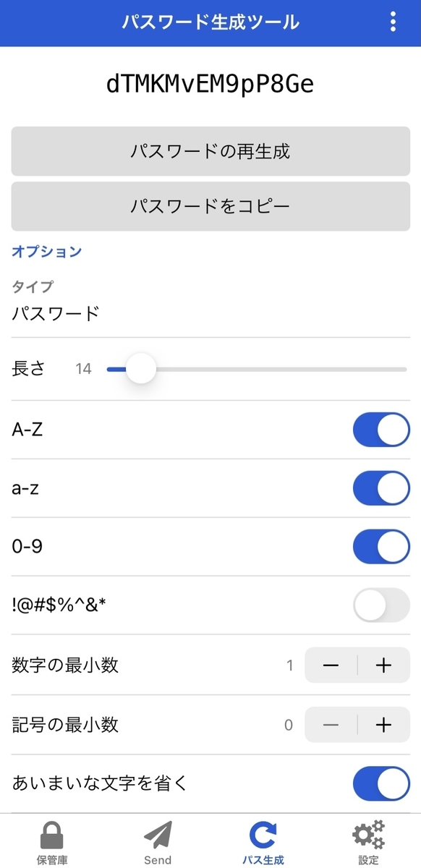This screenshot has height=868, width=421.
Task: Open the three-dot overflow menu
Action: point(393,22)
